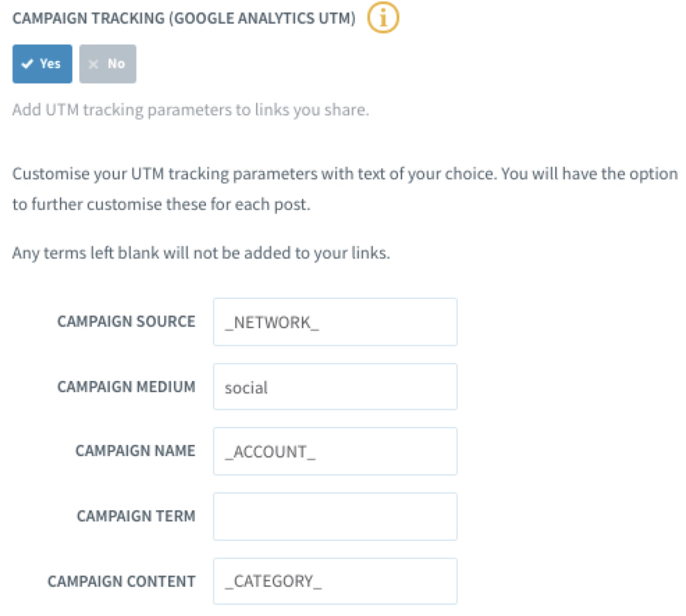686x616 pixels.
Task: Click the Campaign Content label
Action: point(121,581)
